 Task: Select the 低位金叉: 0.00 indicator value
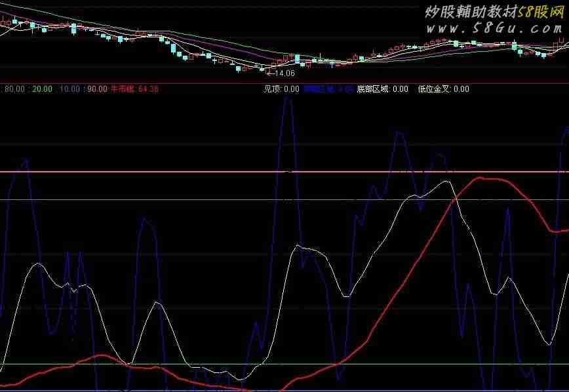[x=443, y=89]
